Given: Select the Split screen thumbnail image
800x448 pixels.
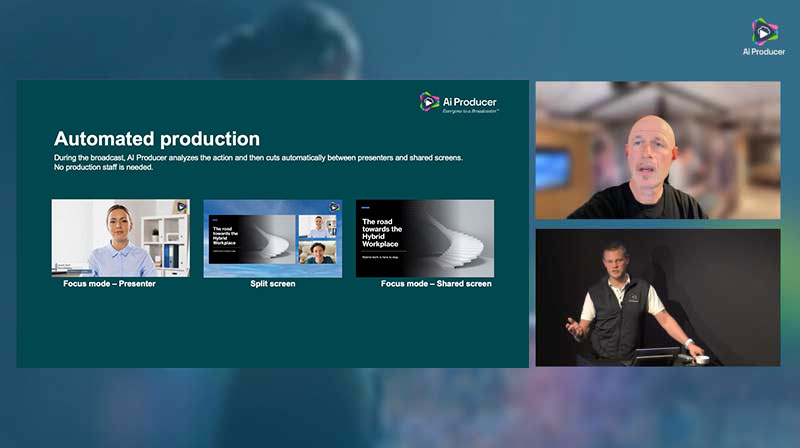Looking at the screenshot, I should tap(273, 238).
